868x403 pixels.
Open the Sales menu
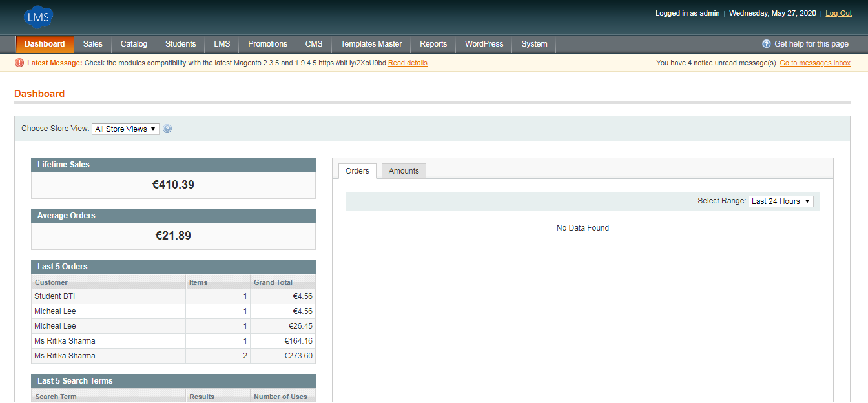[x=92, y=44]
